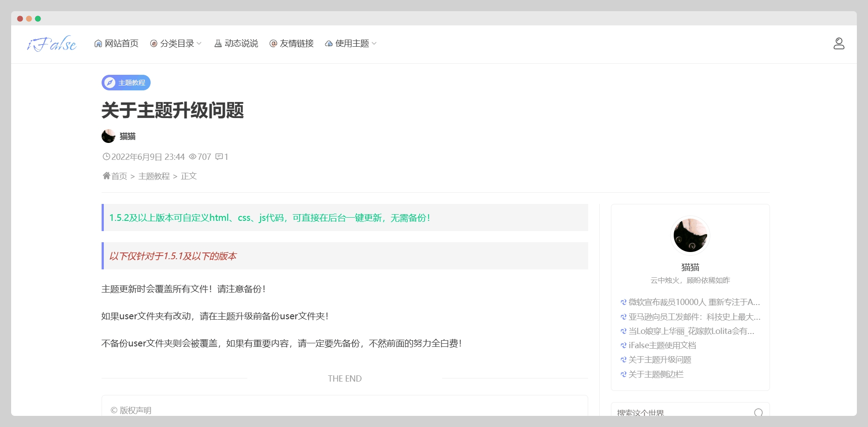Image resolution: width=868 pixels, height=427 pixels.
Task: Click the comment count icon
Action: 219,157
